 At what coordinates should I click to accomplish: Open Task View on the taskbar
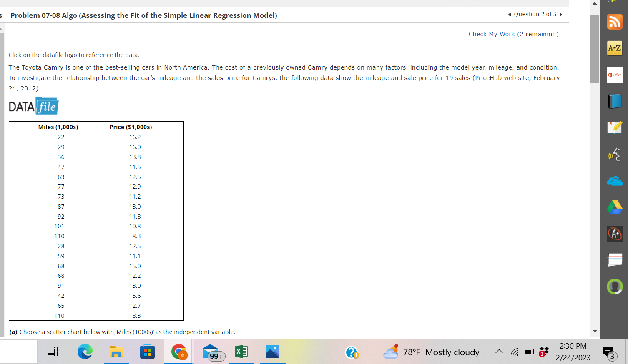(53, 352)
